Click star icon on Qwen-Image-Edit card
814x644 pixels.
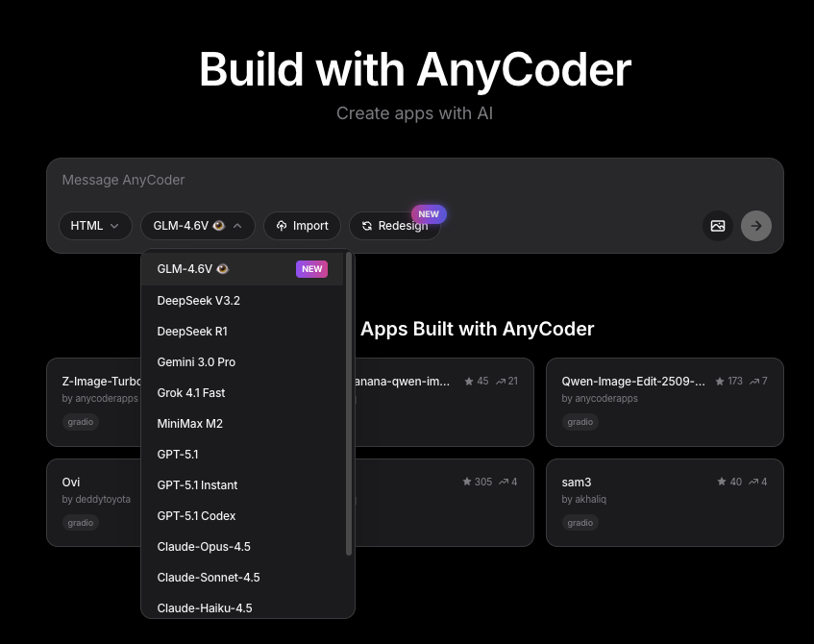[720, 382]
